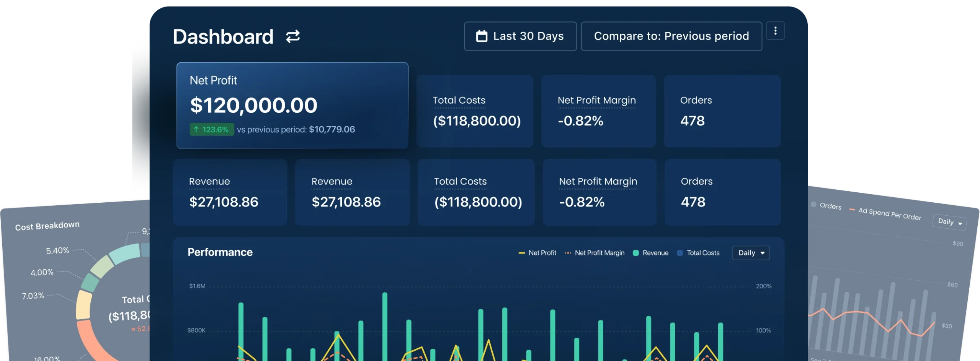The width and height of the screenshot is (980, 361).
Task: Click the top-row Orders 478 card
Action: click(x=722, y=111)
